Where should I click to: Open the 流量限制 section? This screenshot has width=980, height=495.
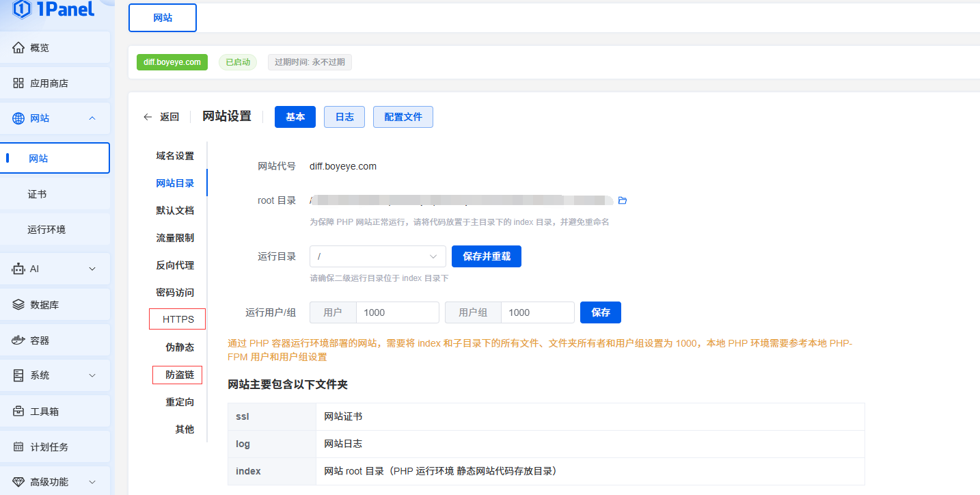coord(175,238)
